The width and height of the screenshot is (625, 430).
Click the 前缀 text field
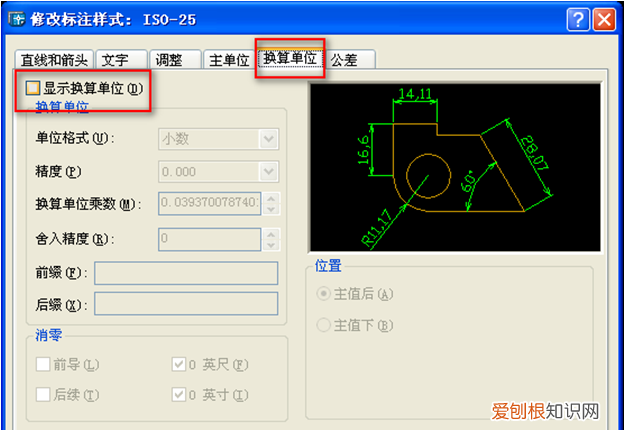point(186,273)
